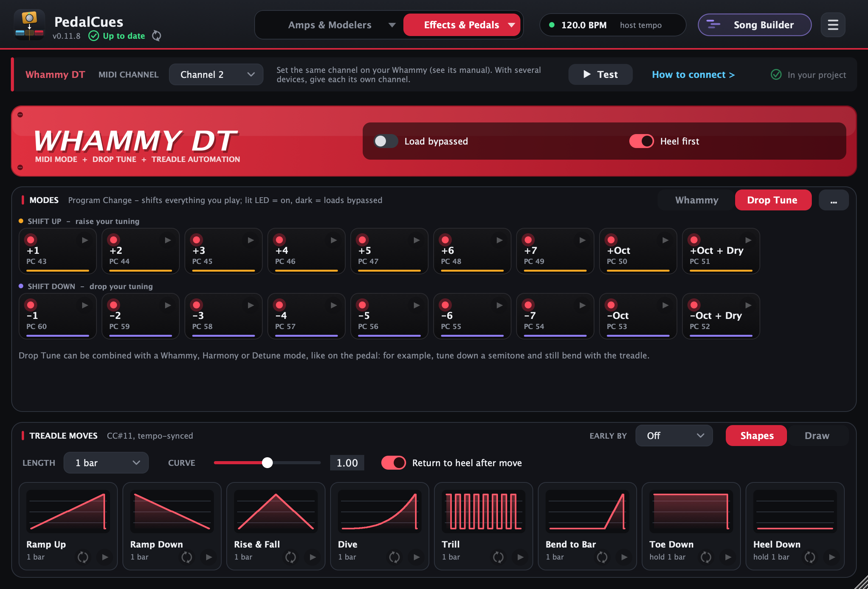The height and width of the screenshot is (589, 868).
Task: Preview the -Oct mode
Action: point(665,305)
